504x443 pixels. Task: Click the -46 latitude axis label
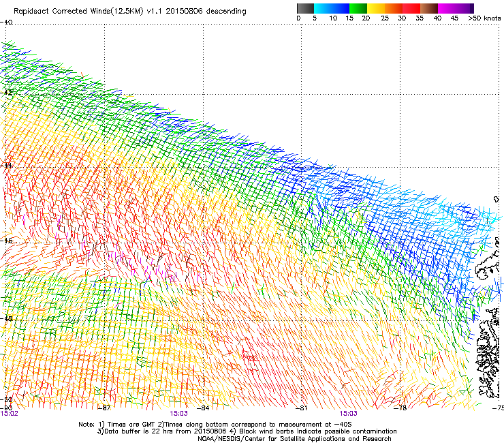coord(6,241)
